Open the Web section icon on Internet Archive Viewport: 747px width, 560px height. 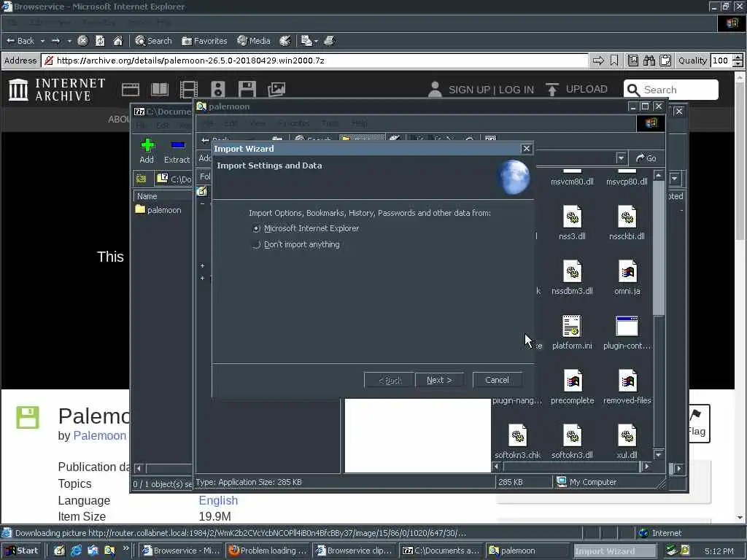pos(130,90)
